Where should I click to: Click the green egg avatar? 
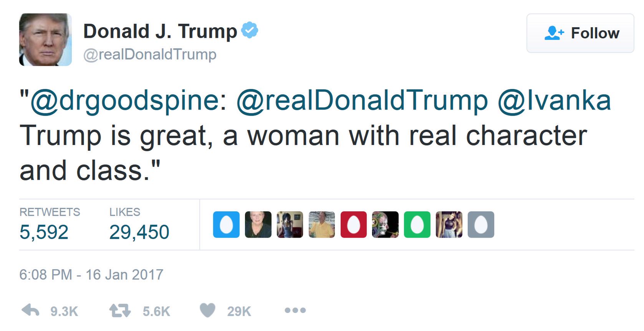click(x=417, y=224)
